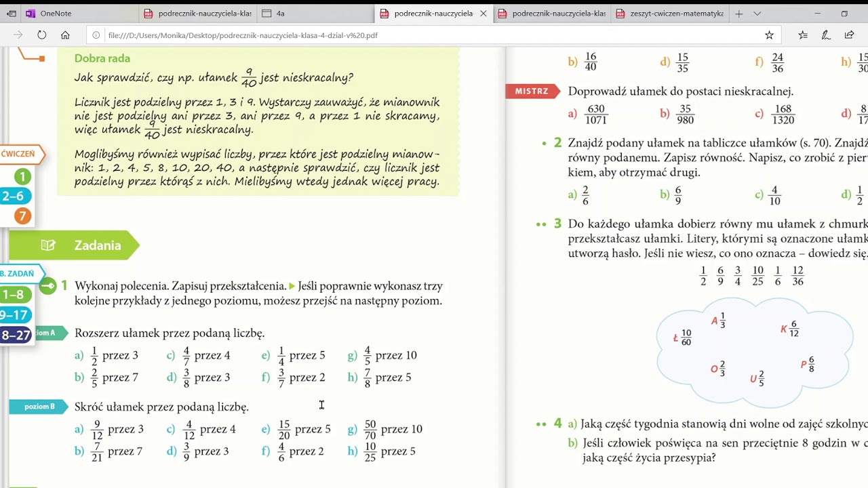Maximize the browser window
Viewport: 868px width, 488px height.
tap(844, 14)
